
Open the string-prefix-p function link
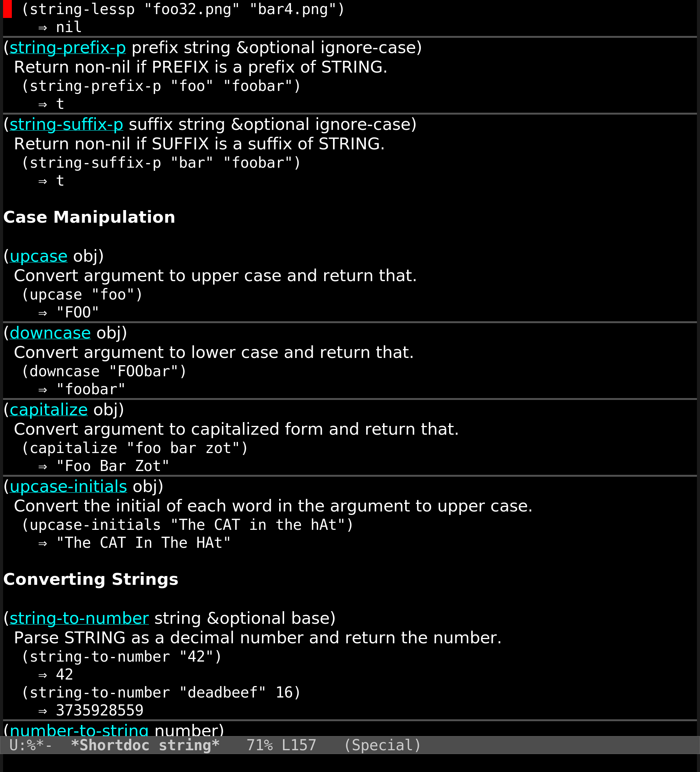pos(68,48)
